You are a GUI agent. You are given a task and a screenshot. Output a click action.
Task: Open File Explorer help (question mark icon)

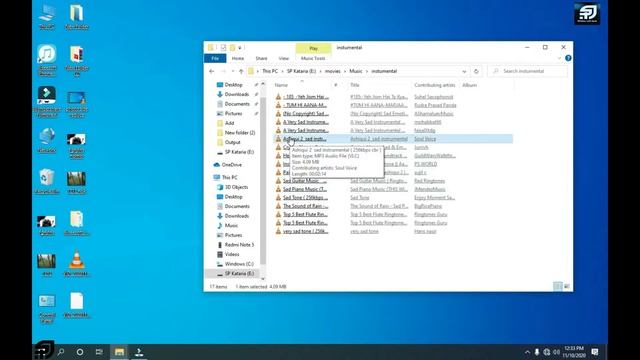point(568,58)
